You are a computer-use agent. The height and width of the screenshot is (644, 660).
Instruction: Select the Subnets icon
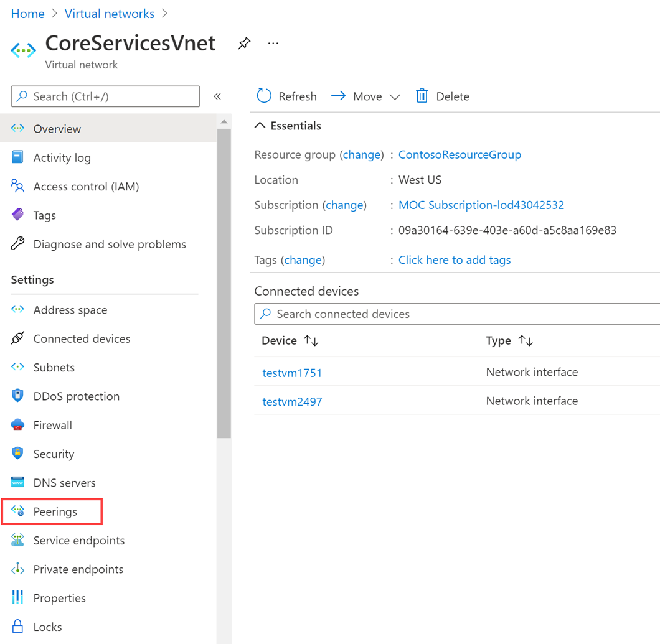(x=18, y=367)
